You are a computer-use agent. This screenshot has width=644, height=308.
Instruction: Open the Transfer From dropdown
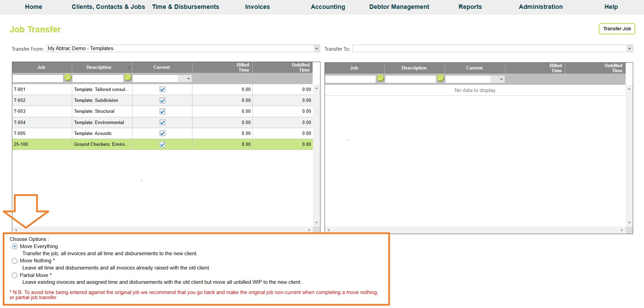tap(317, 48)
